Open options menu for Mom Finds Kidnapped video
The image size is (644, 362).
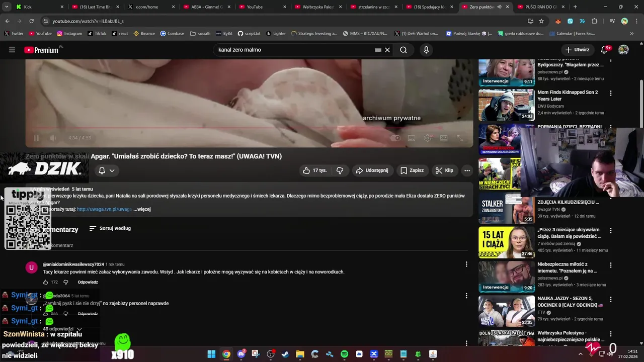[611, 93]
